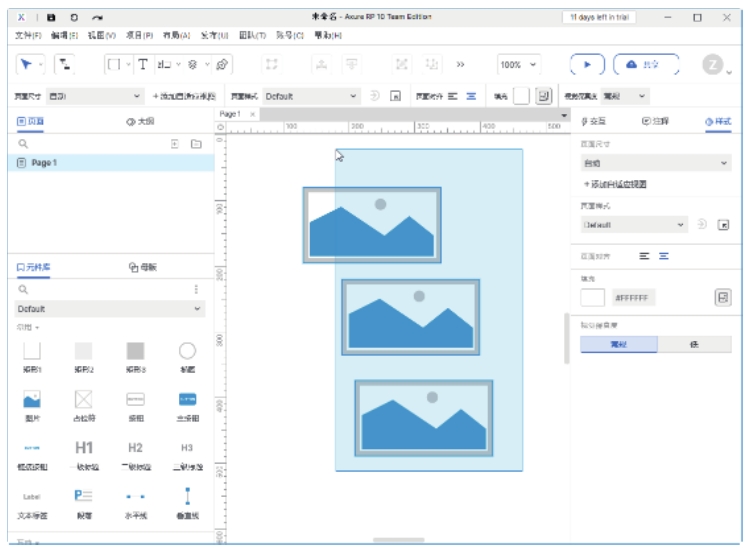The image size is (747, 548).
Task: Open the page fill color swatch
Action: pos(593,297)
